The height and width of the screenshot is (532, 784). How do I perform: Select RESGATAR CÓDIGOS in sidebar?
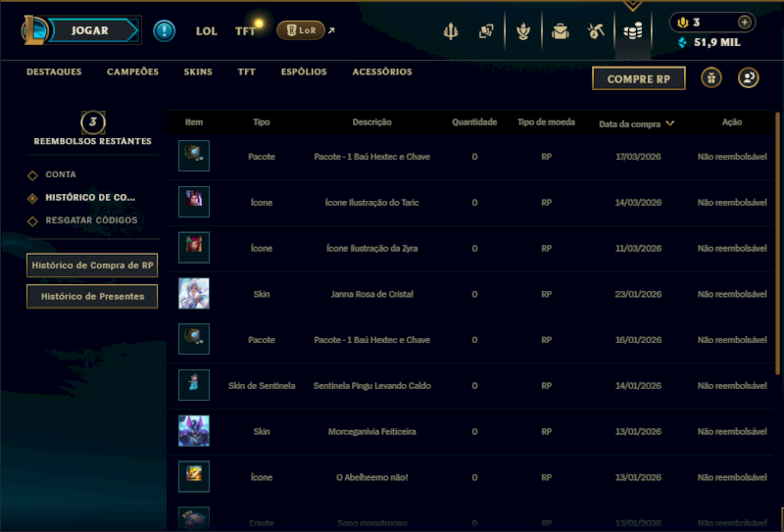[x=91, y=220]
